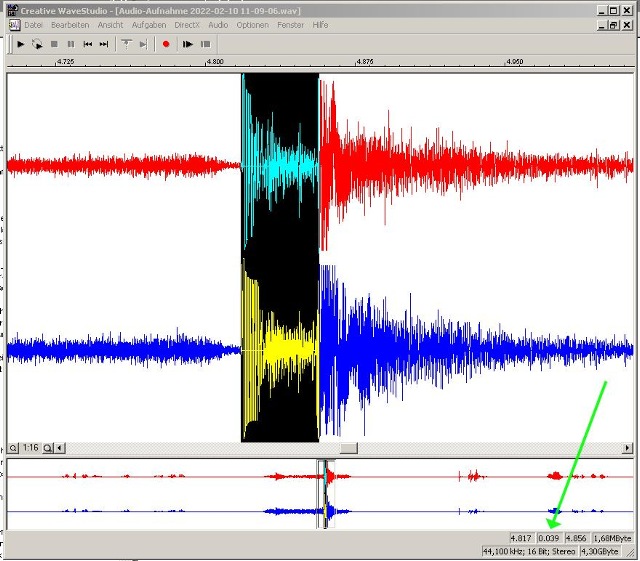The image size is (640, 561).
Task: Stop playback with the Stop button
Action: tap(54, 44)
